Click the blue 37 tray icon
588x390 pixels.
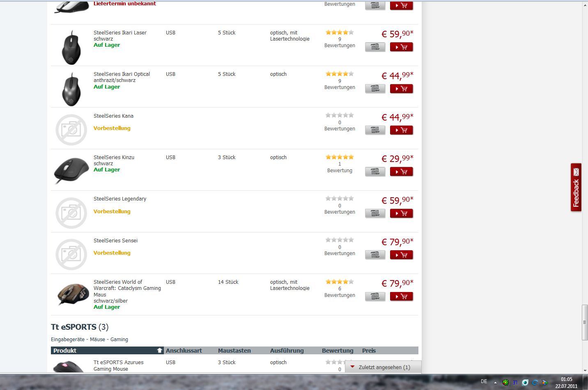coord(515,382)
